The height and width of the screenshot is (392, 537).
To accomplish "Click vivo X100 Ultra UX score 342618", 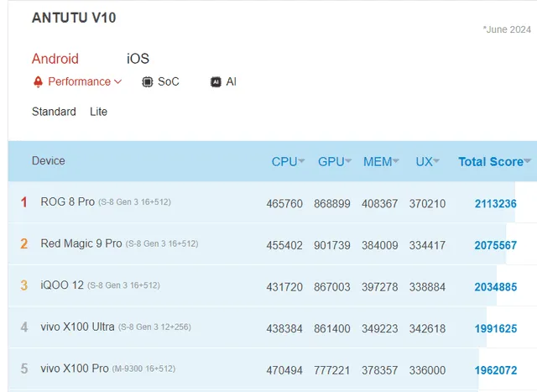I will pos(427,328).
